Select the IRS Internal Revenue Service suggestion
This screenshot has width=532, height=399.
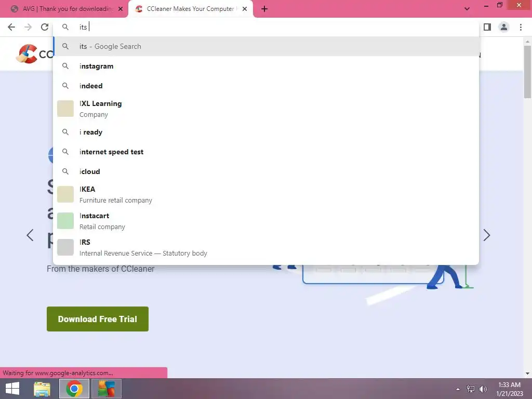tap(266, 247)
